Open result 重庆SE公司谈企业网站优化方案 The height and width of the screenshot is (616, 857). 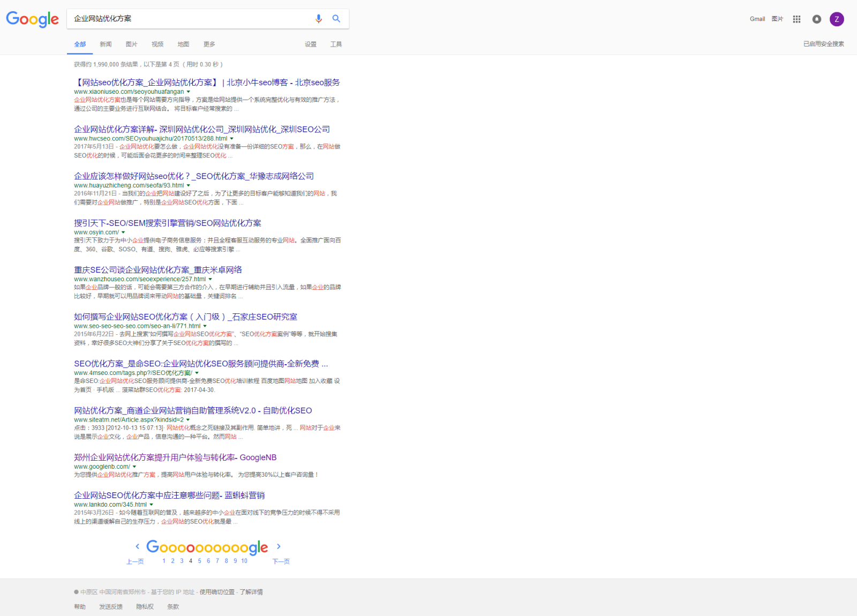tap(158, 270)
